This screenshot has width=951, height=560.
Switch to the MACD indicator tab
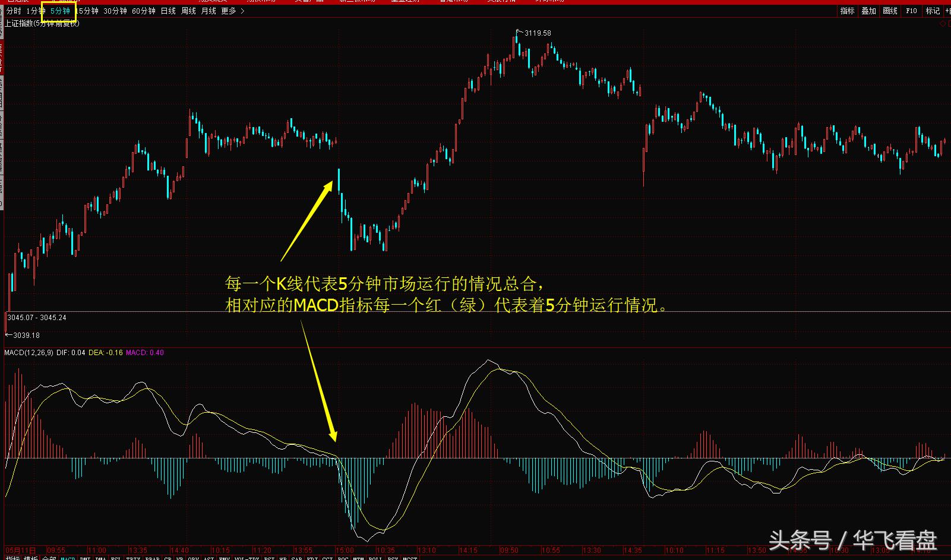pyautogui.click(x=67, y=557)
